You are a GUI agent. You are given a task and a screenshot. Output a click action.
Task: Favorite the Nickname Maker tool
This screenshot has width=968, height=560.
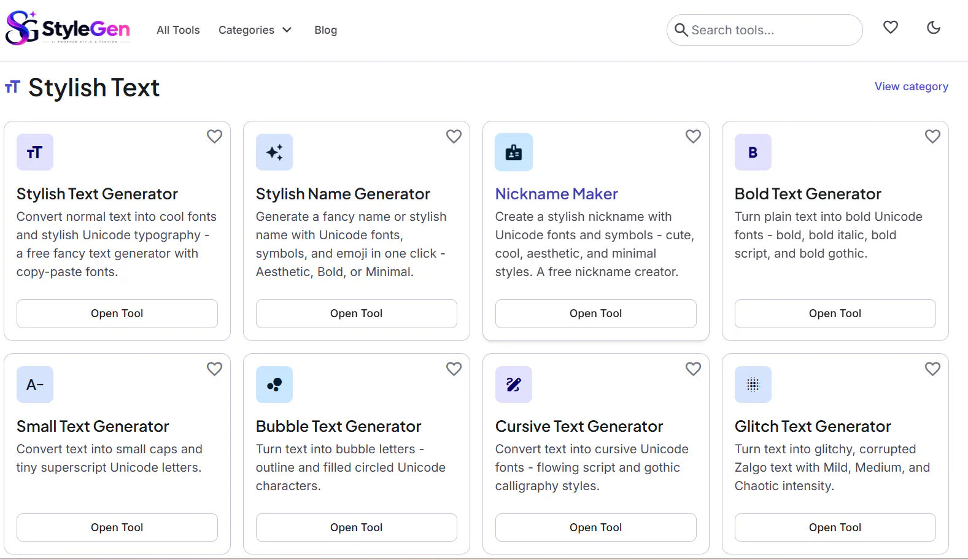pos(693,136)
